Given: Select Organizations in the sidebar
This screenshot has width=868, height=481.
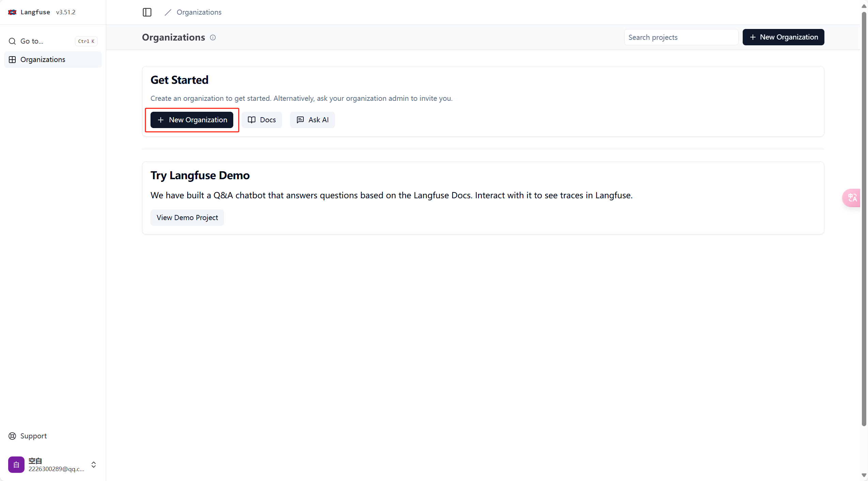Looking at the screenshot, I should (53, 60).
